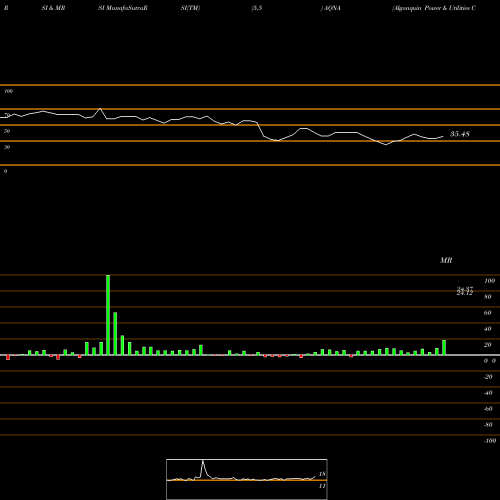
Task: Click the tallest green MR histogram bar
Action: tap(108, 315)
